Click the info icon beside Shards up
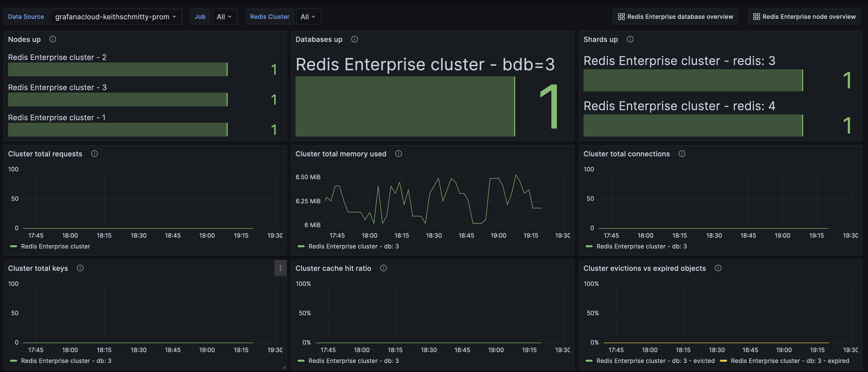The height and width of the screenshot is (372, 868). coord(631,39)
